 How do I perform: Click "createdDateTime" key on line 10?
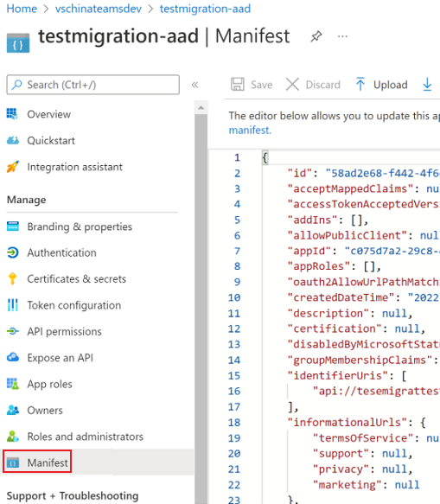click(x=341, y=297)
